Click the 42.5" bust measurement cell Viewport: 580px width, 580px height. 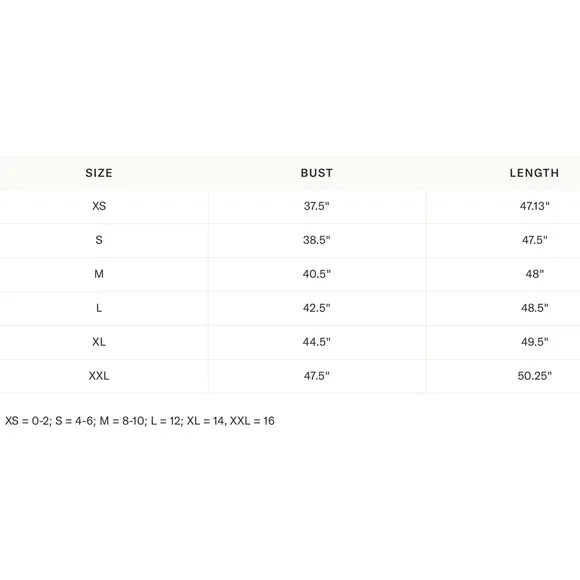(317, 308)
